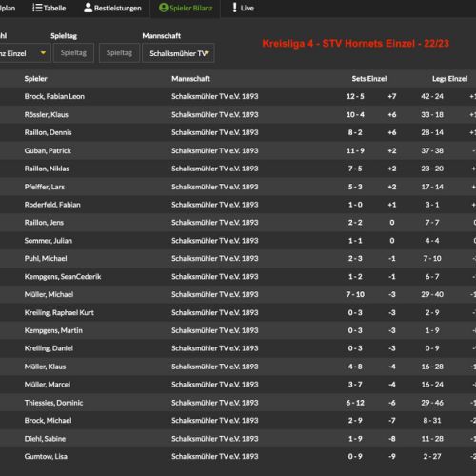Click the second Spieltag input field
The image size is (476, 476).
(119, 52)
